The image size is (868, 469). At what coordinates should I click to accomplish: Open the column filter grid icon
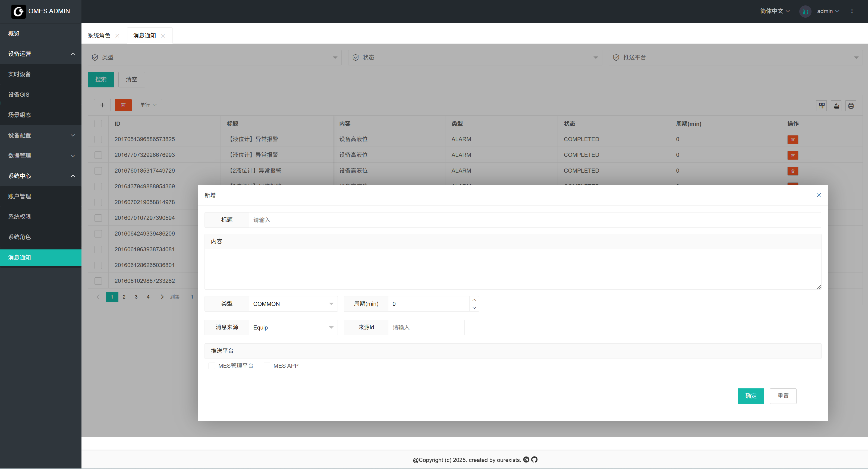(x=822, y=106)
